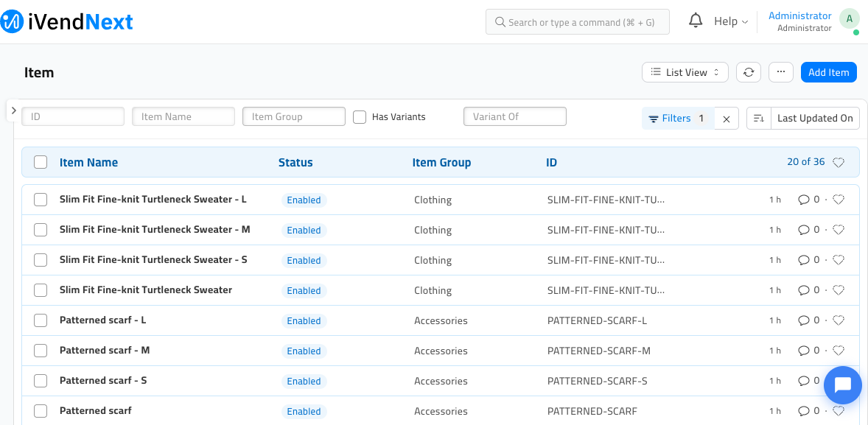Click the Item Name filter field
This screenshot has width=868, height=425.
pyautogui.click(x=183, y=116)
